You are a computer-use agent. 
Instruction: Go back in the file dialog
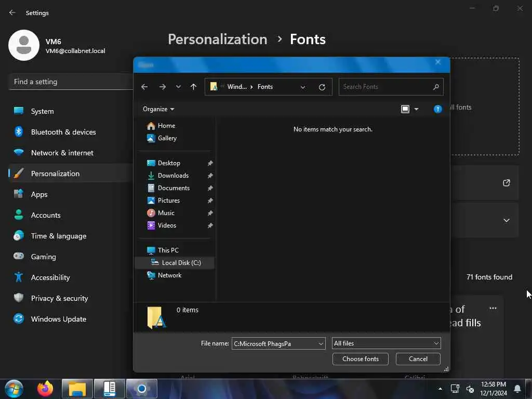144,87
